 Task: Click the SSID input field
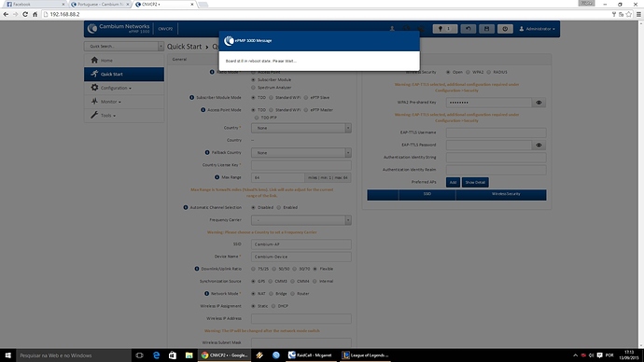pos(301,244)
